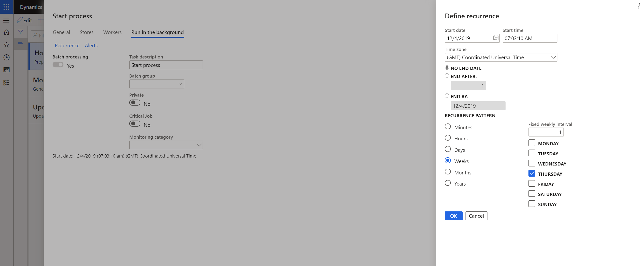Click the Dynamics 365 home icon
The image size is (644, 266).
7,32
